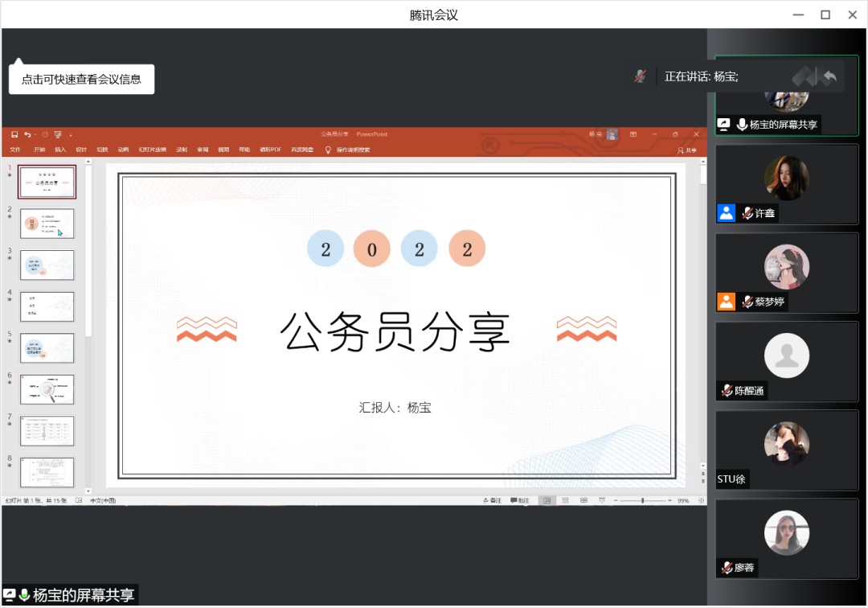Screen dimensions: 868x608
Task: Switch to the 动画 ribbon tab
Action: [x=123, y=150]
